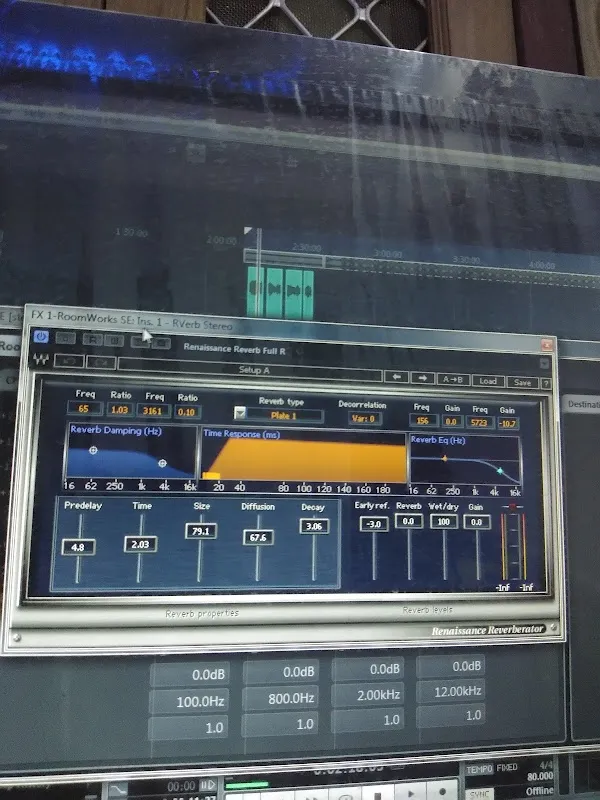
Task: Click the 12.00kHz EQ band frequency field
Action: 451,691
